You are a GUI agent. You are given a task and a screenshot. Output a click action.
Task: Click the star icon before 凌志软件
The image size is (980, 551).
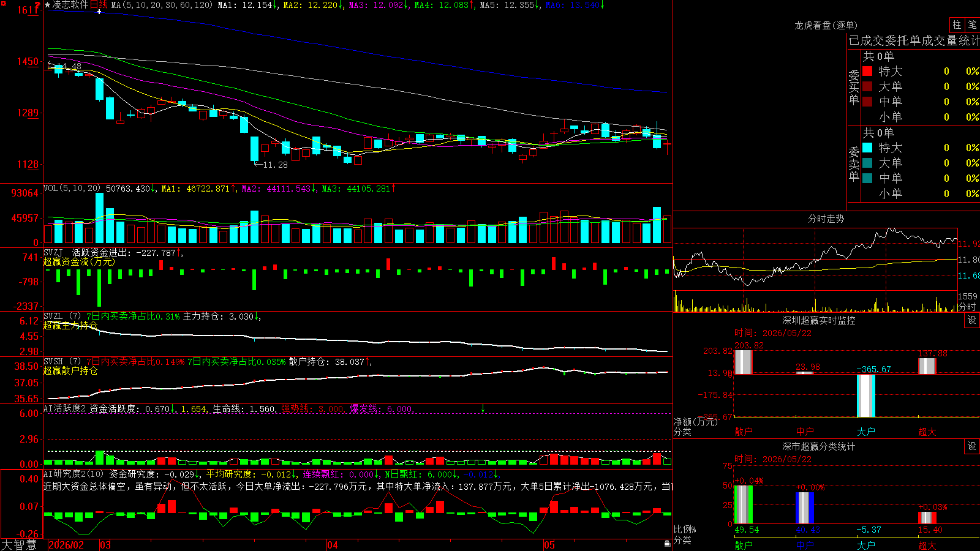(x=48, y=5)
